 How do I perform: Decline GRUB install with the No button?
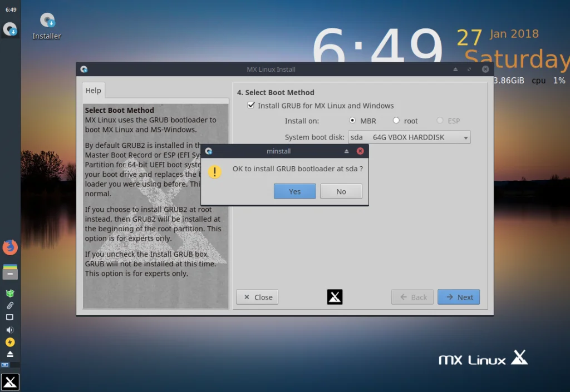click(x=341, y=191)
